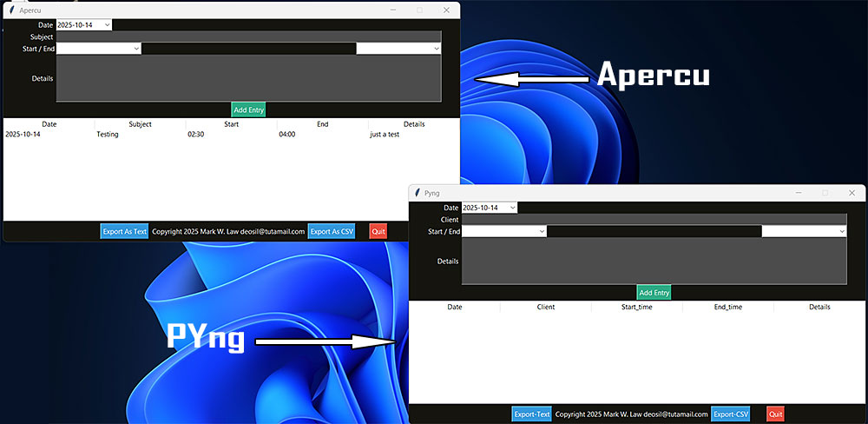Click the Subject column header in Apercu
The height and width of the screenshot is (424, 868).
140,124
